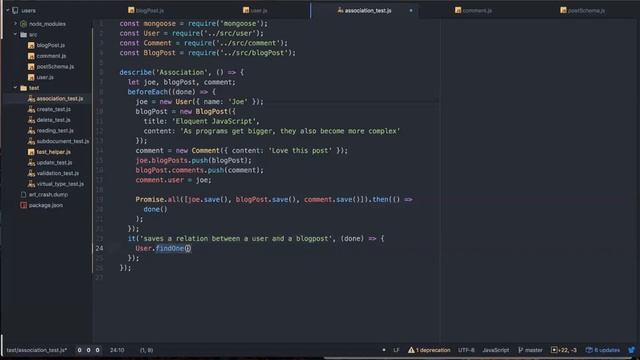Open comment.js in the tree

tap(51, 56)
